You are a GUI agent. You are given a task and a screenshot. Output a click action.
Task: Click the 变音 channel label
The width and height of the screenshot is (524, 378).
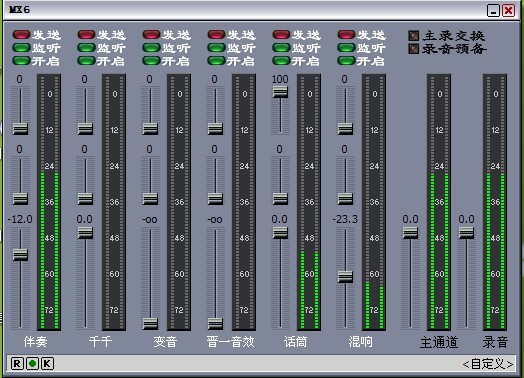click(165, 342)
